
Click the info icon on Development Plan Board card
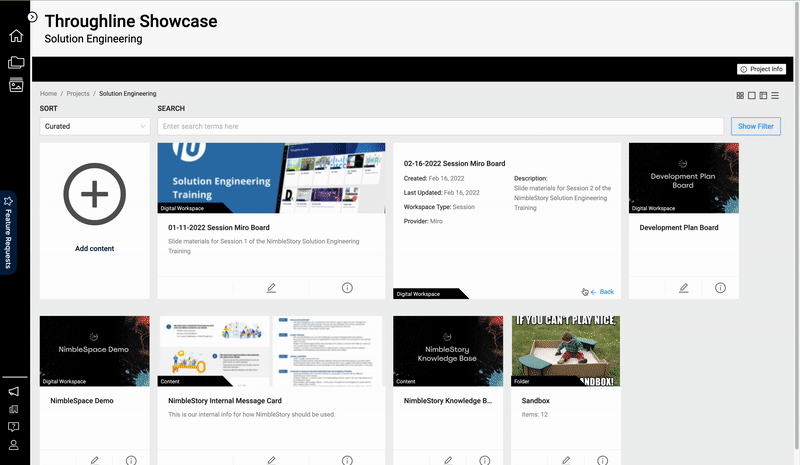pyautogui.click(x=720, y=288)
